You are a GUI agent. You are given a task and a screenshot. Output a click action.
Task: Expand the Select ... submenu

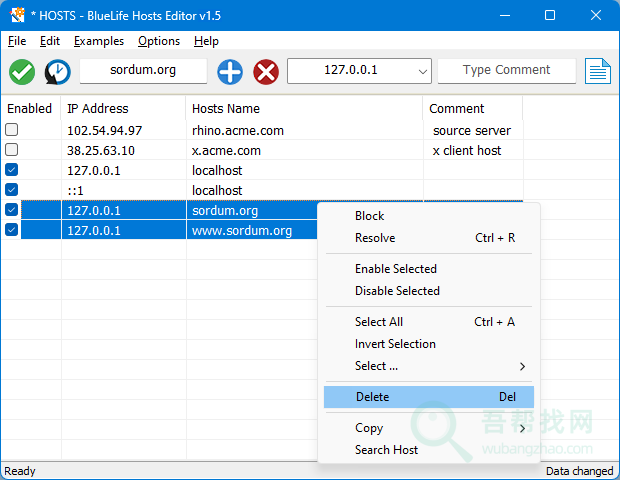click(521, 366)
